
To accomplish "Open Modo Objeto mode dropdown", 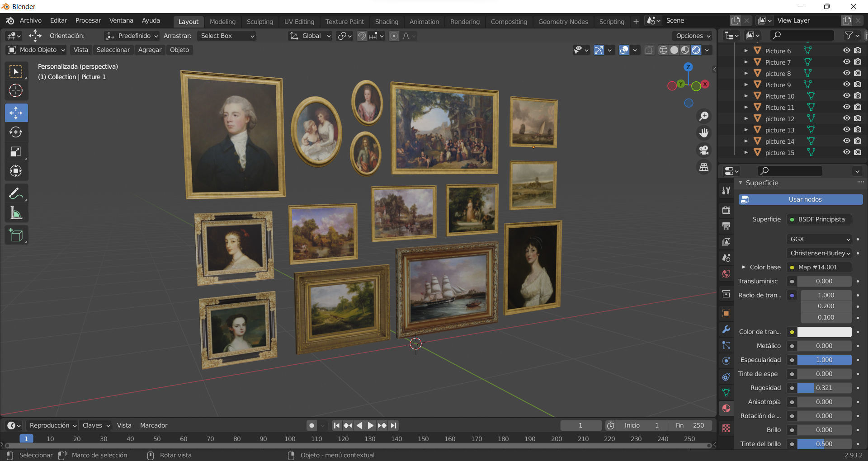I will click(37, 50).
